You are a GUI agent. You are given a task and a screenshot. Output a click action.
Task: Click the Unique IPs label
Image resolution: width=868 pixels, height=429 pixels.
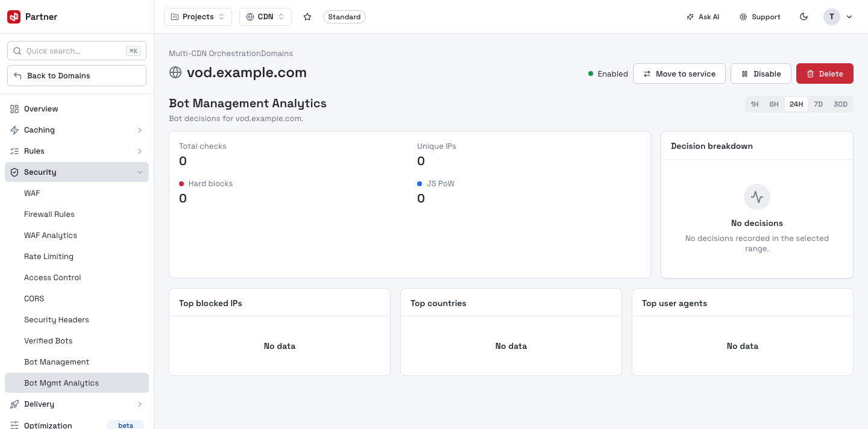(436, 146)
